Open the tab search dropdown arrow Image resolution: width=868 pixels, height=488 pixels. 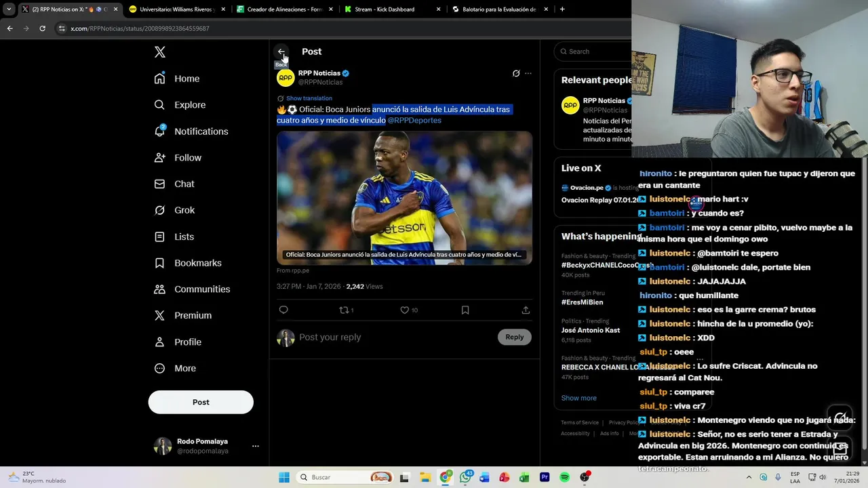9,9
